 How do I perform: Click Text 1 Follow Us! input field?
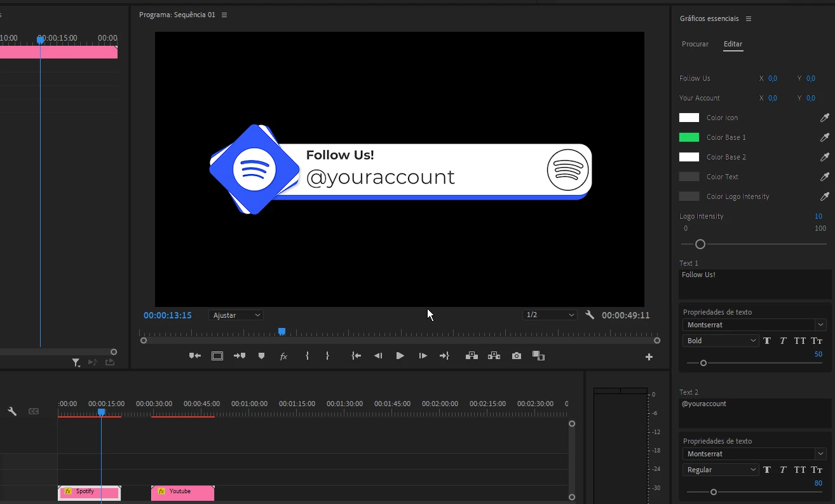click(755, 284)
